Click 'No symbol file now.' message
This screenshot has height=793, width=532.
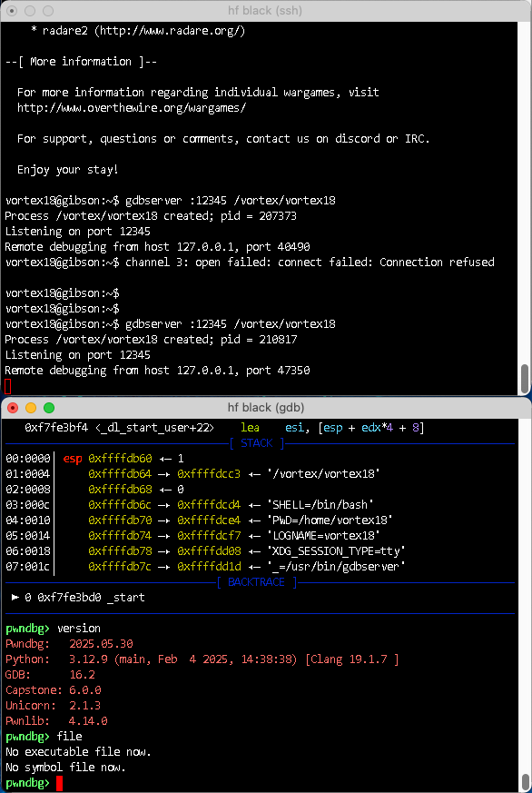[x=65, y=768]
